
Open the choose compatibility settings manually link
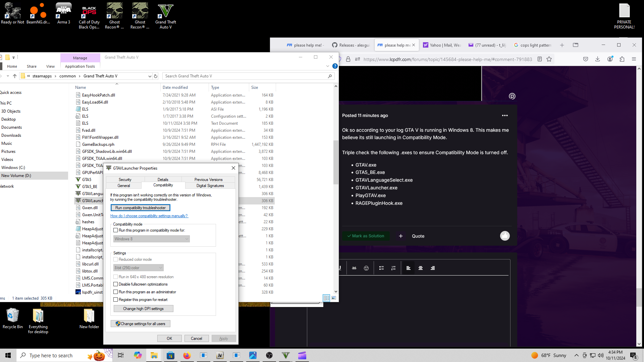(x=149, y=216)
